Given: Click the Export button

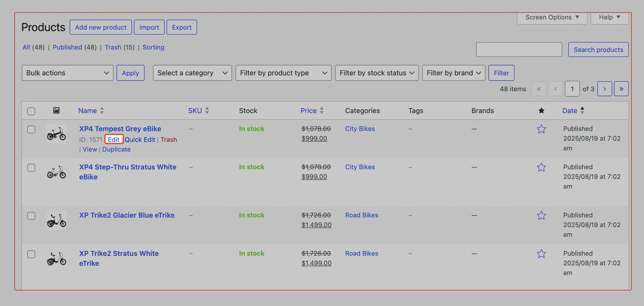Looking at the screenshot, I should click(x=182, y=27).
